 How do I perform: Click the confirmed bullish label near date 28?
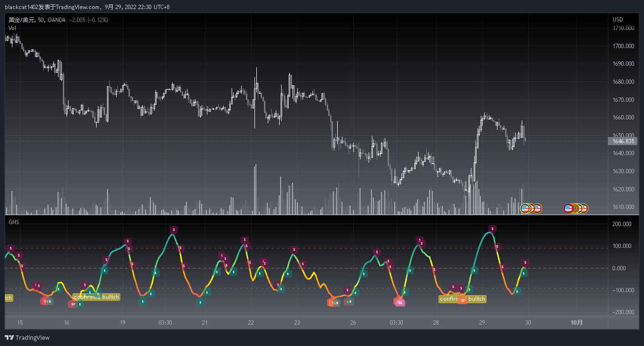point(462,299)
